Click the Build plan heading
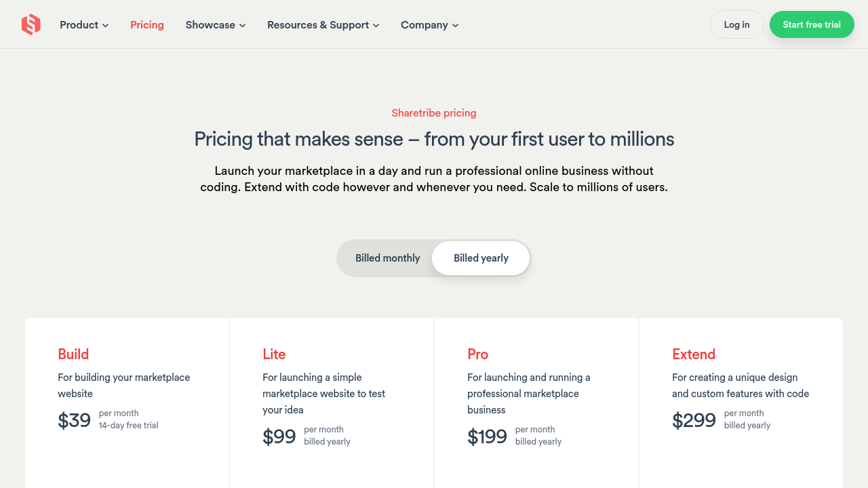Image resolution: width=868 pixels, height=488 pixels. 73,354
